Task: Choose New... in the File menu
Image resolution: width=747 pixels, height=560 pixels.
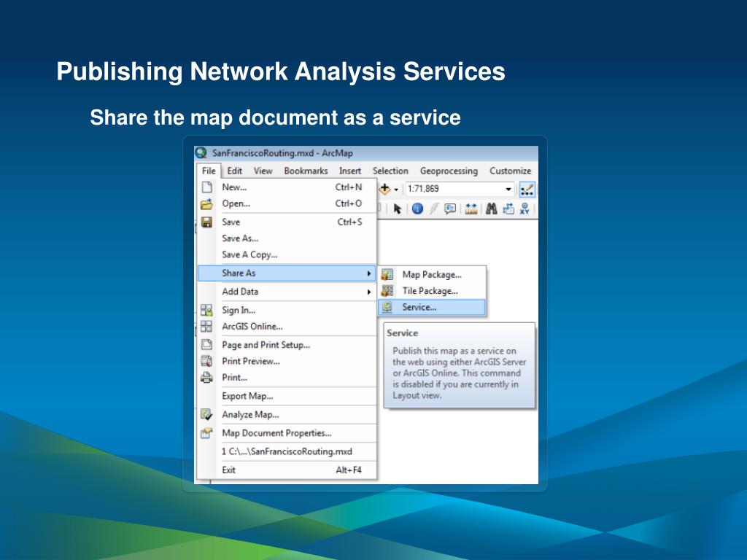Action: click(x=287, y=187)
